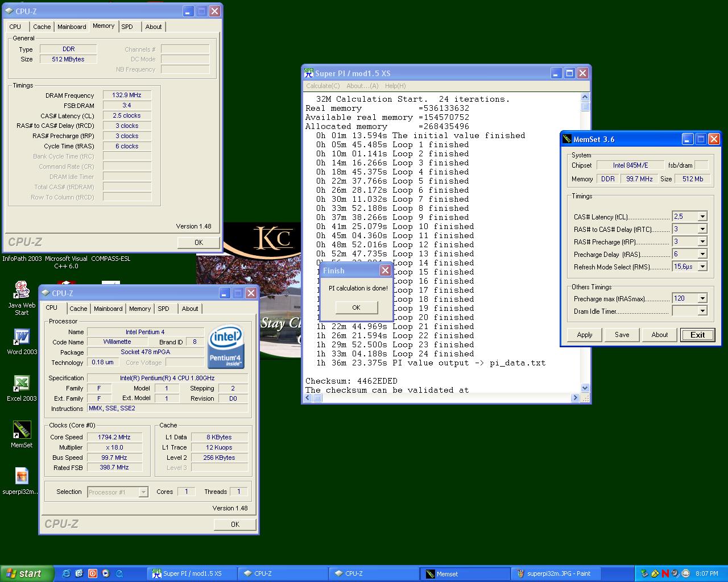Click the second quick launch icon beside Internet Explorer
The height and width of the screenshot is (582, 728).
79,573
